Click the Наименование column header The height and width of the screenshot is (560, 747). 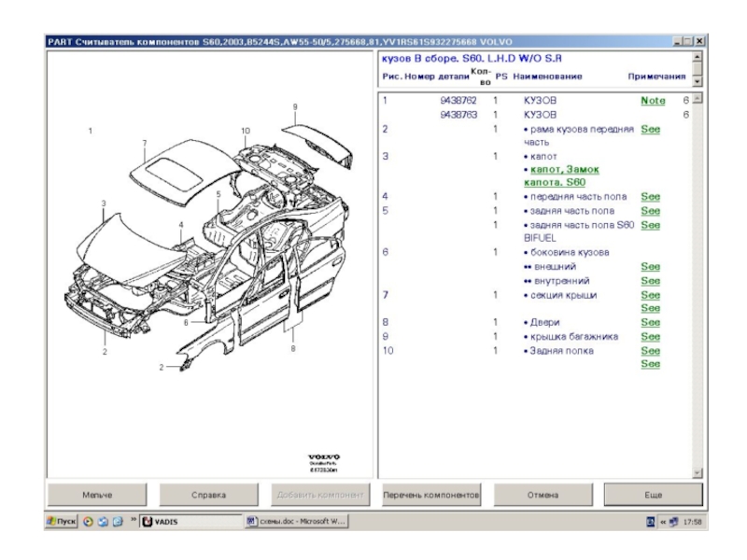(547, 77)
